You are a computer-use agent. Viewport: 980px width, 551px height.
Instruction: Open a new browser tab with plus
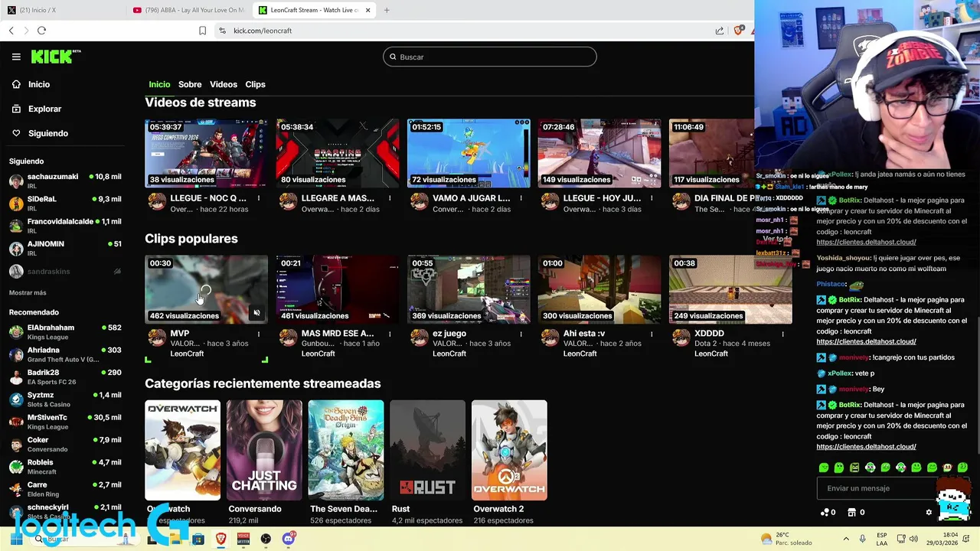[x=387, y=10]
